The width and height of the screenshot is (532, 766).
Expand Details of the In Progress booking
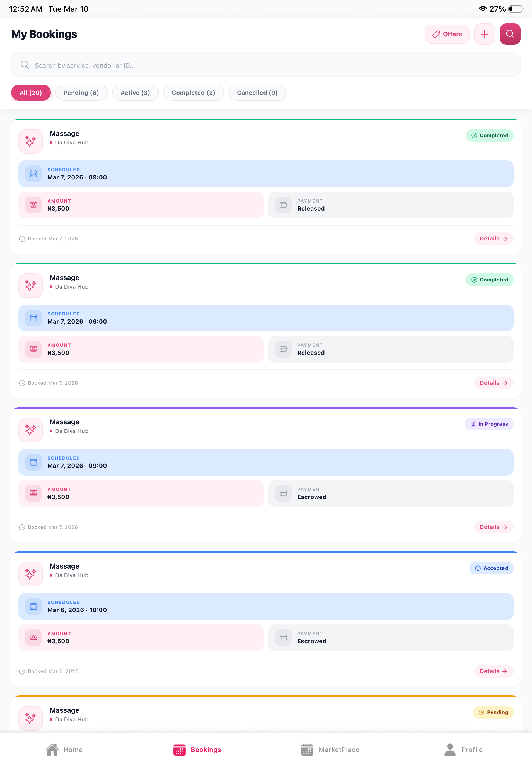493,527
